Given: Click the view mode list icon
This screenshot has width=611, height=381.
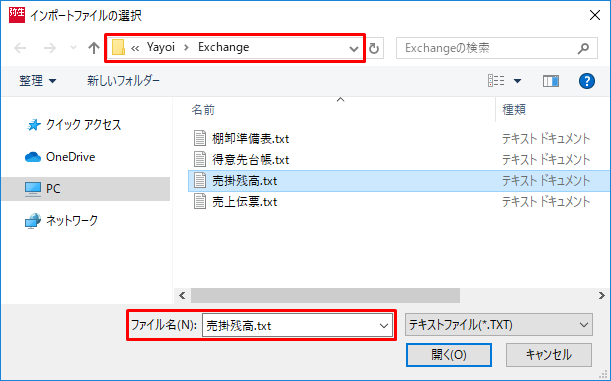Looking at the screenshot, I should [496, 81].
